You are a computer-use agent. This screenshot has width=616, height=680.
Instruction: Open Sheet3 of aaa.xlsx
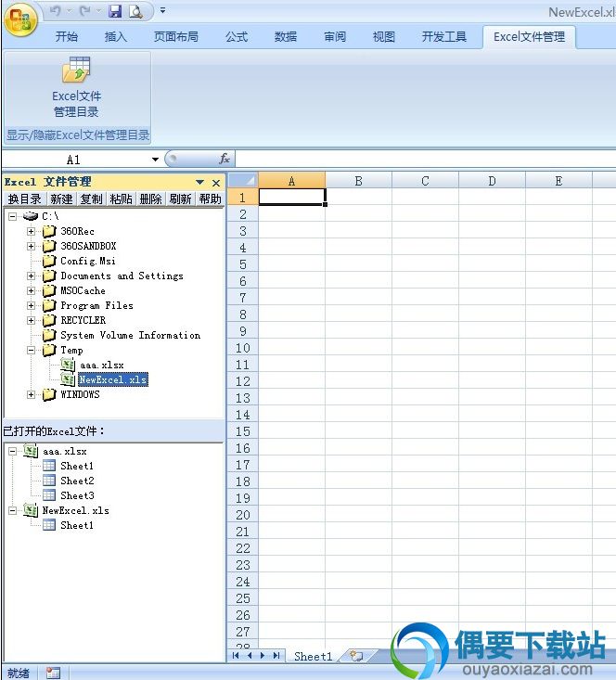click(x=77, y=495)
